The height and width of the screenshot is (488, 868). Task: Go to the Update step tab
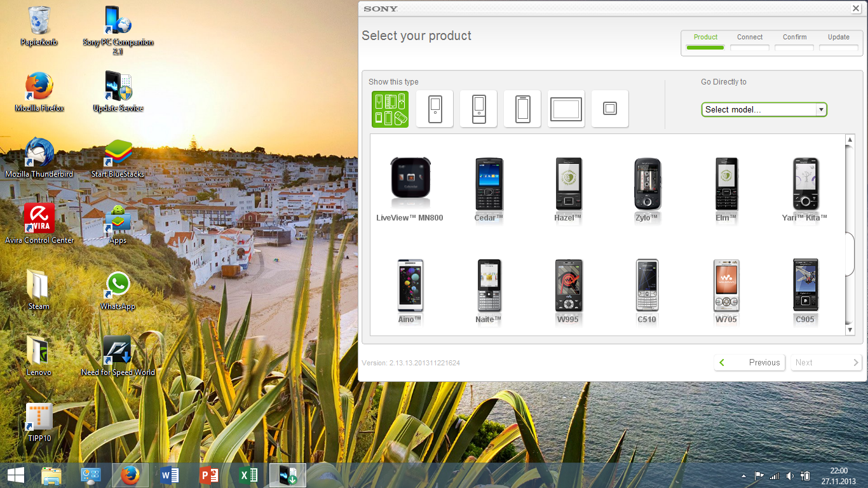click(839, 42)
